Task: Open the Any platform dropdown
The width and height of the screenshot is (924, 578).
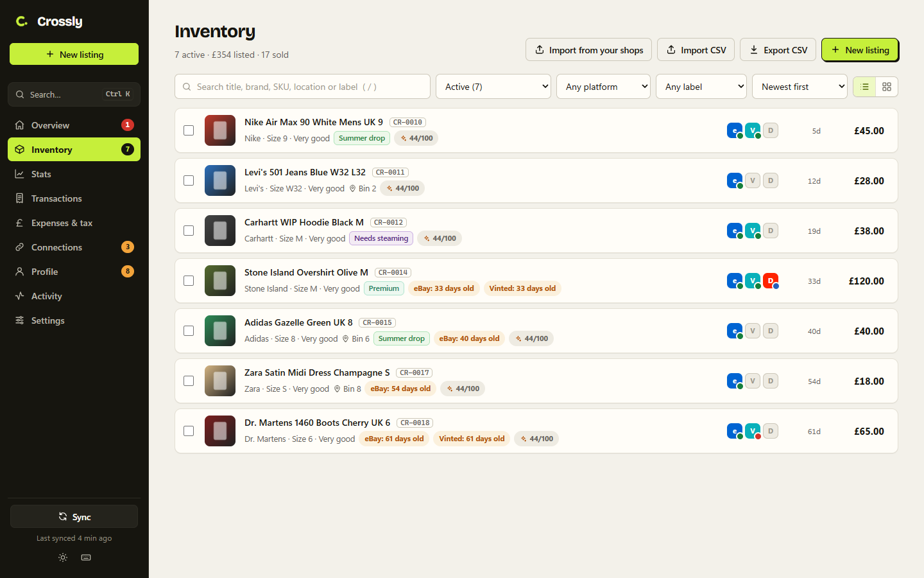Action: (x=603, y=87)
